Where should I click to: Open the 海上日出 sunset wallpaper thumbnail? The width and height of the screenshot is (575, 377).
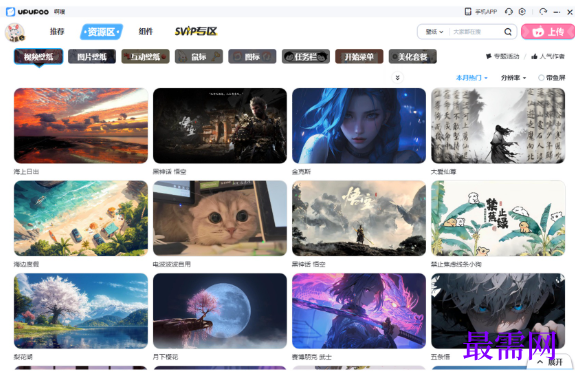[81, 126]
